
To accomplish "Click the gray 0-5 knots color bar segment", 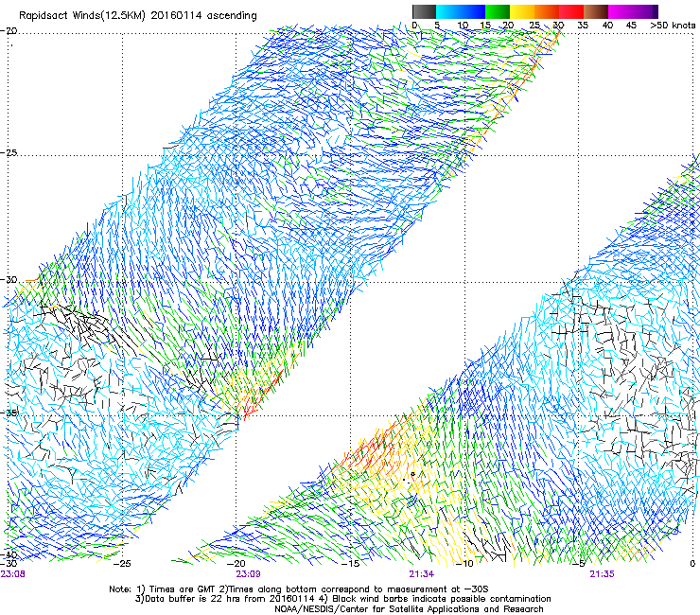I will click(x=424, y=11).
